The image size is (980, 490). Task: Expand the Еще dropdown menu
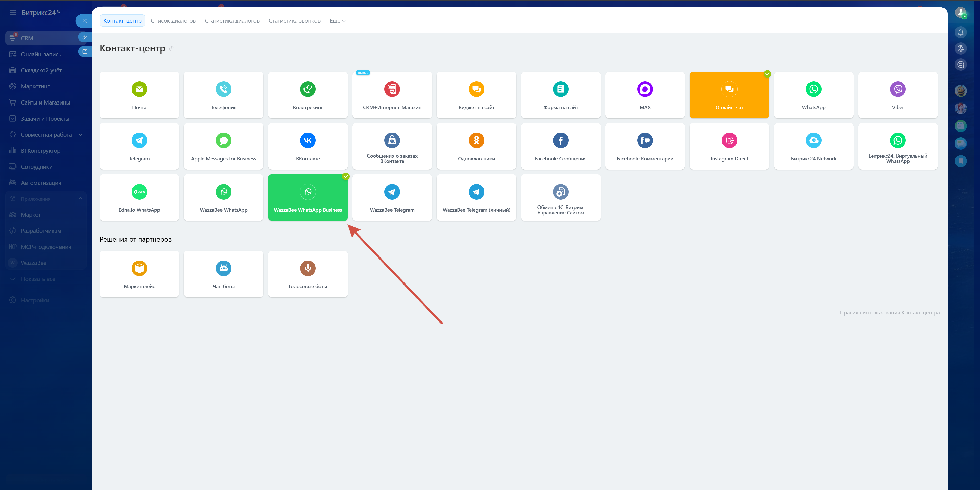[337, 21]
